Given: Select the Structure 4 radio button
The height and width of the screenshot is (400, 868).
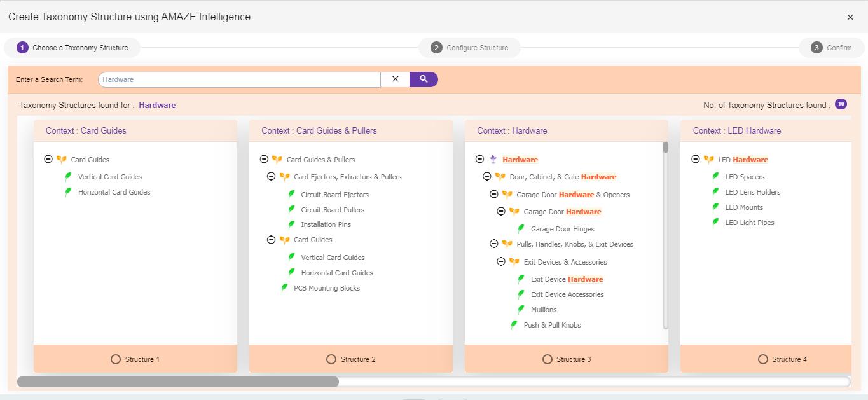Looking at the screenshot, I should 762,359.
